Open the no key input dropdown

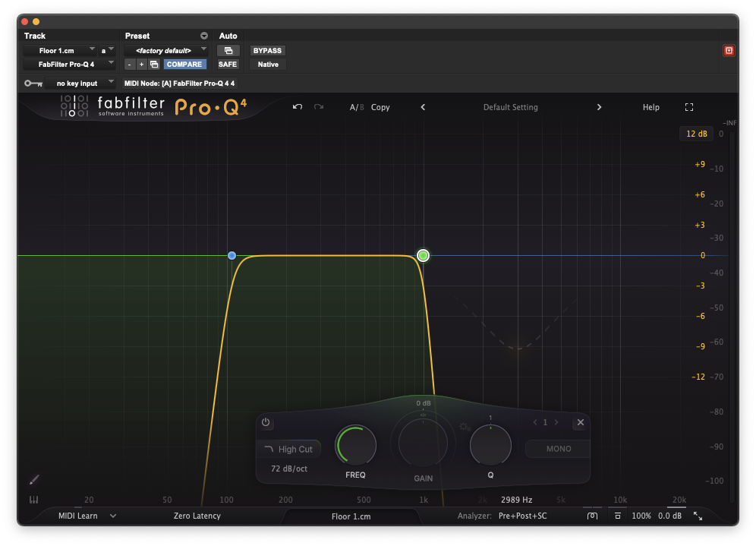pyautogui.click(x=80, y=84)
